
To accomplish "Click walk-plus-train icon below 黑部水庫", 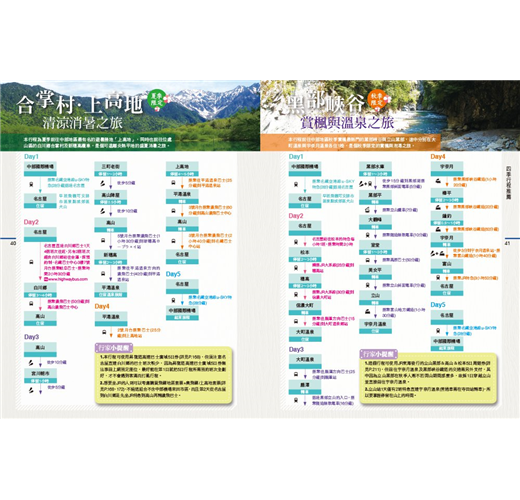I will tap(366, 184).
